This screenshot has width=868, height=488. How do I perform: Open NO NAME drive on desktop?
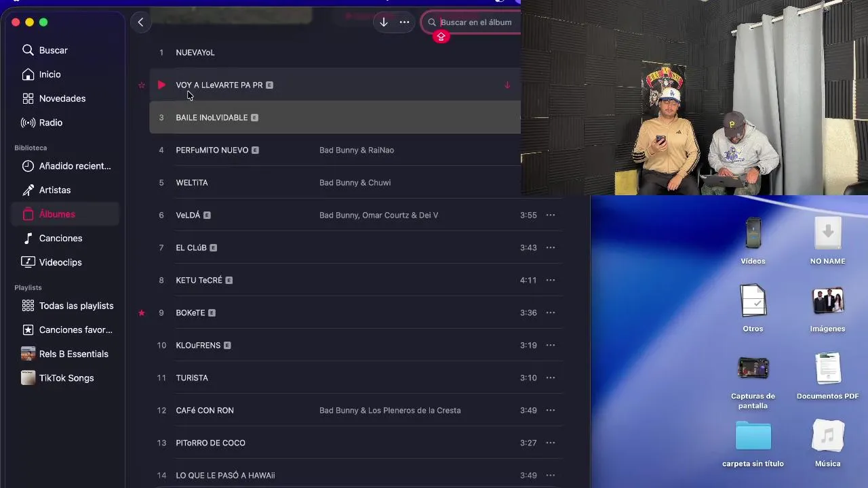[x=827, y=241]
